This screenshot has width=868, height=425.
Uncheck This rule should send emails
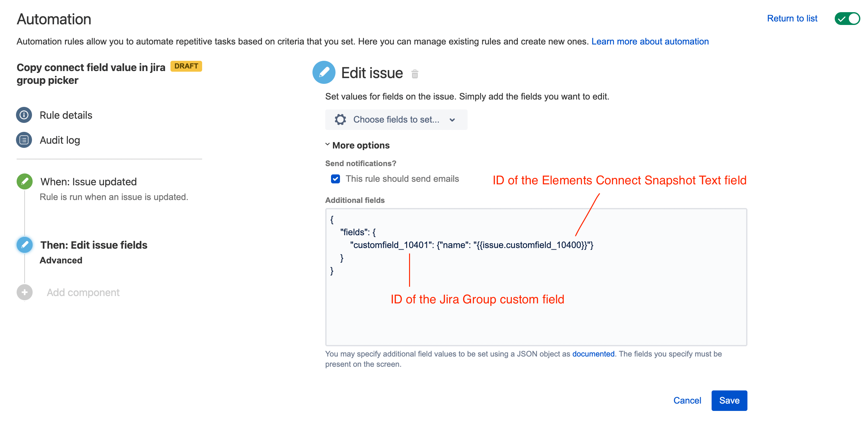click(x=335, y=179)
